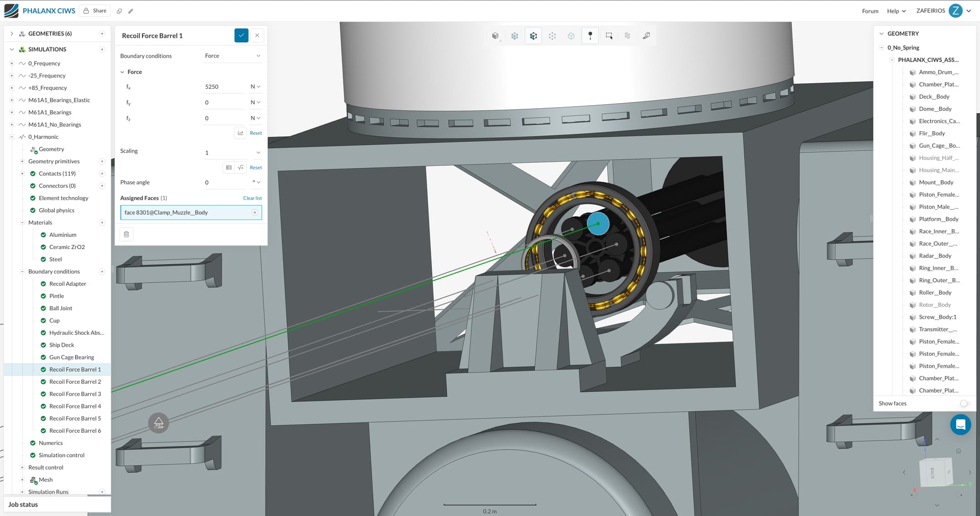Open the Boundary conditions type dropdown
The image size is (980, 516).
pyautogui.click(x=232, y=56)
